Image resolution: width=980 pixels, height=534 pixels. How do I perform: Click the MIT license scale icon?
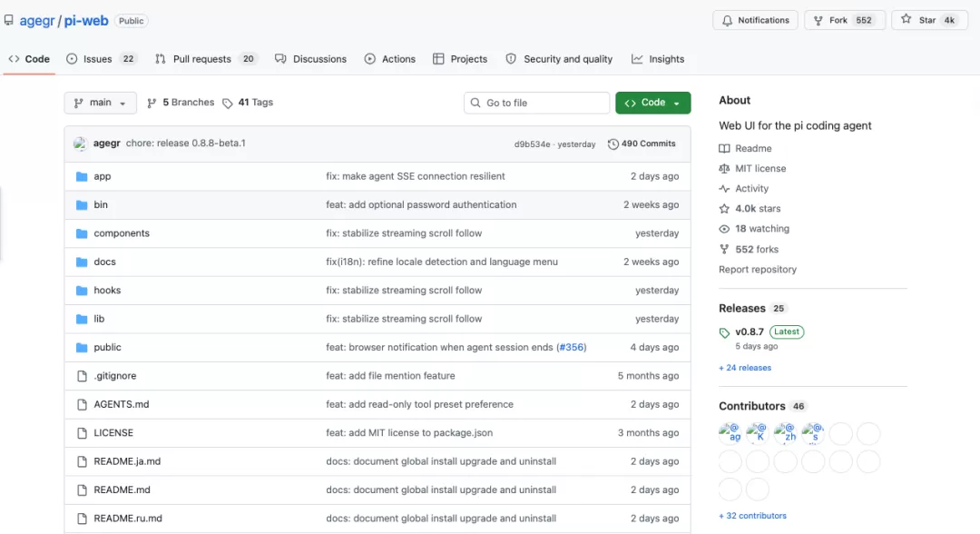coord(724,169)
